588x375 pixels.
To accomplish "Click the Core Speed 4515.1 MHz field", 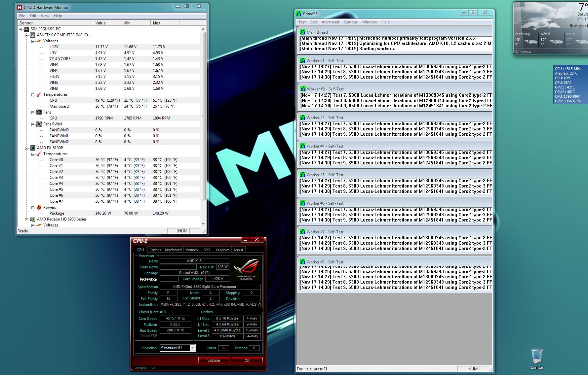I will point(176,319).
